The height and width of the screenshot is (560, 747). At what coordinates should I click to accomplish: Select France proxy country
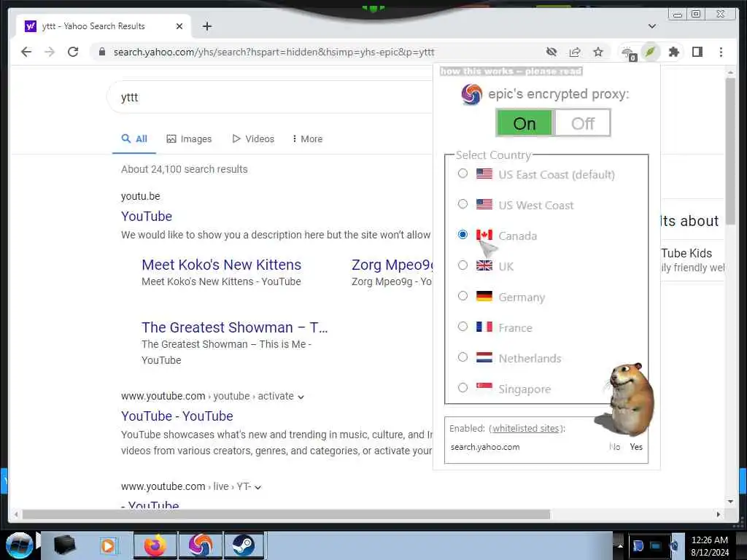coord(462,326)
